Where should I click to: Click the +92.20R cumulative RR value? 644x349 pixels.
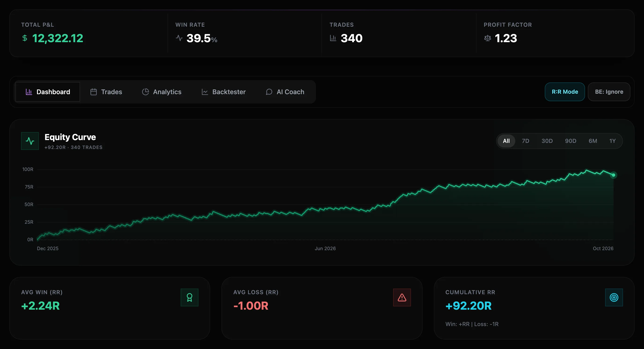pyautogui.click(x=468, y=306)
